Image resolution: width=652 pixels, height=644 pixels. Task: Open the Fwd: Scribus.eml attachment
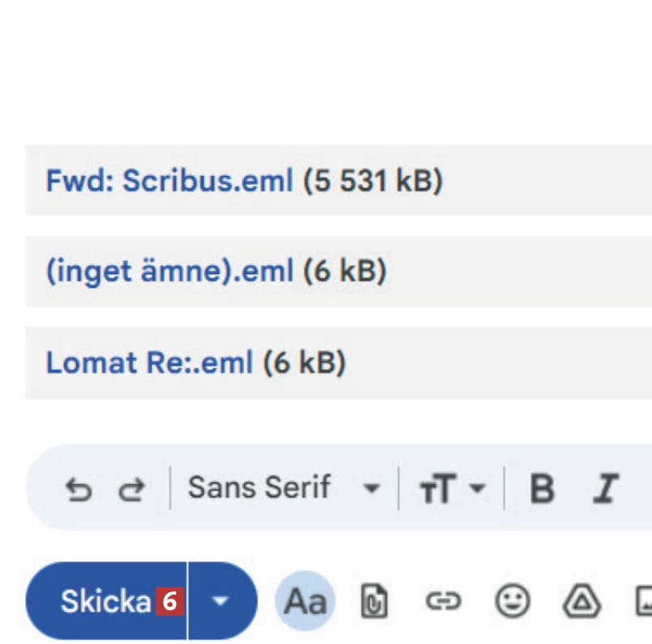[x=169, y=181]
